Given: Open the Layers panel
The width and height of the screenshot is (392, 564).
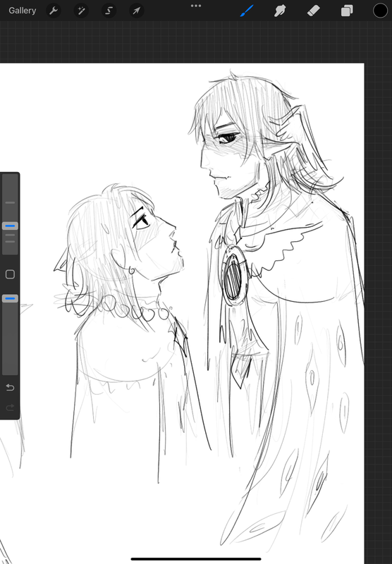Looking at the screenshot, I should [347, 11].
